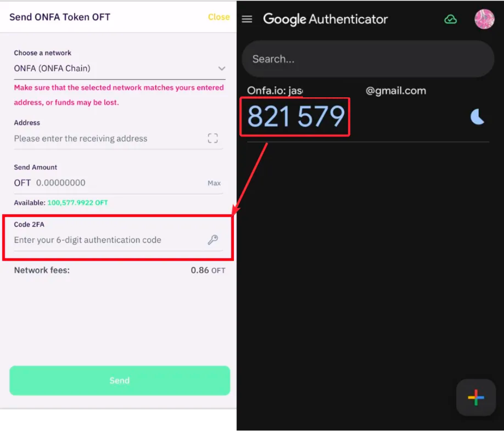Open the Google Authenticator hamburger menu

pos(247,19)
